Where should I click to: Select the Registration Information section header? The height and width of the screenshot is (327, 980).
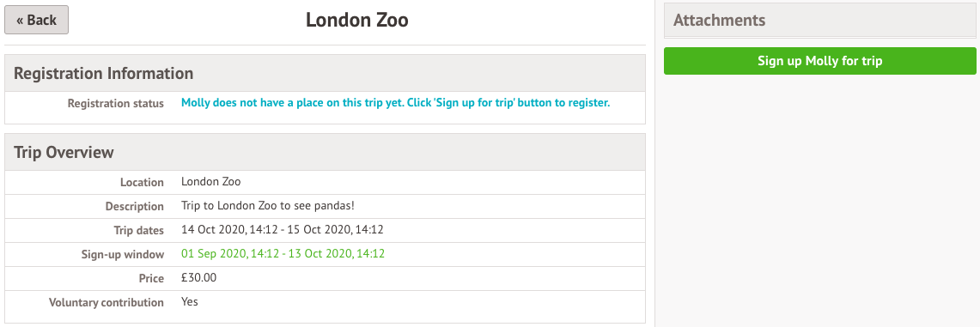click(x=325, y=73)
